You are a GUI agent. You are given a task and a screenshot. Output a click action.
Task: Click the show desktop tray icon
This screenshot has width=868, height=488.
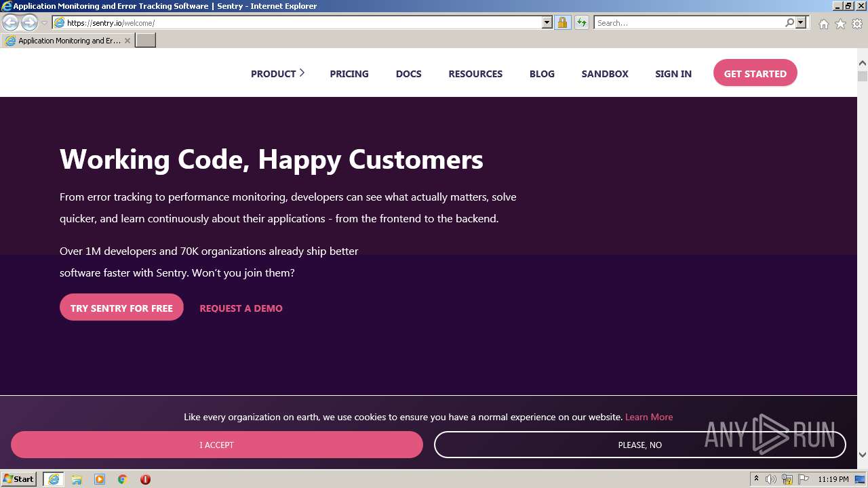861,479
